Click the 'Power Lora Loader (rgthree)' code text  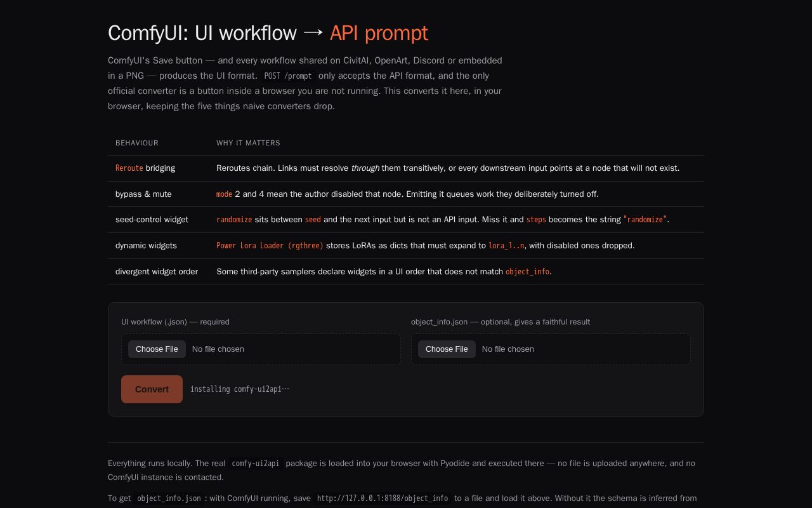coord(270,246)
